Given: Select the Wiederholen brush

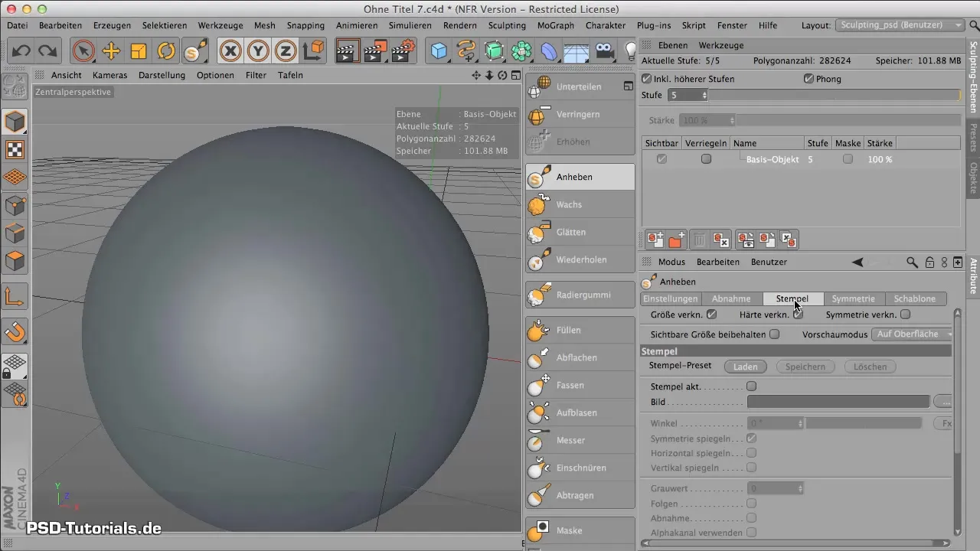Looking at the screenshot, I should [580, 259].
